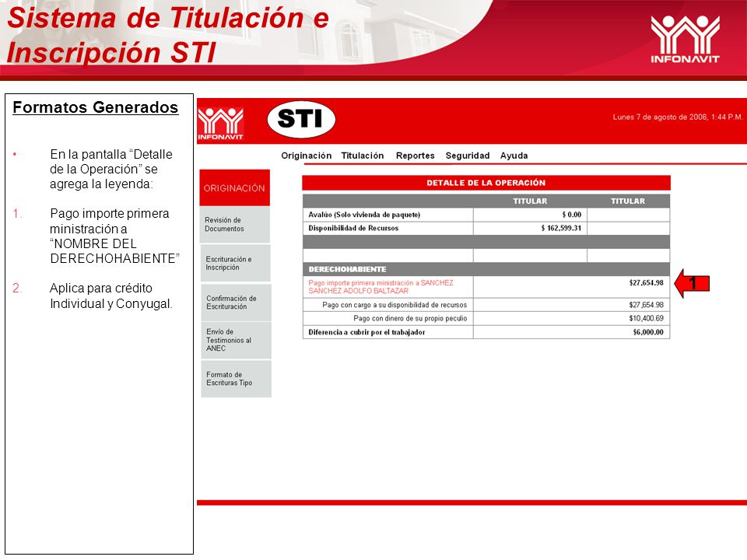Go to Escrituración e Inscripción
This screenshot has width=747, height=560.
click(235, 263)
